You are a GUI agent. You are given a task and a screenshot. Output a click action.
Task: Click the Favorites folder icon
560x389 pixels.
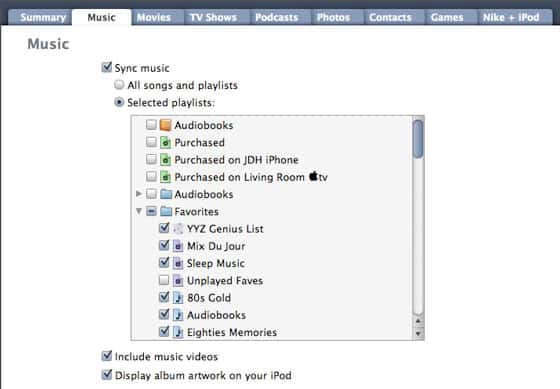click(x=166, y=211)
